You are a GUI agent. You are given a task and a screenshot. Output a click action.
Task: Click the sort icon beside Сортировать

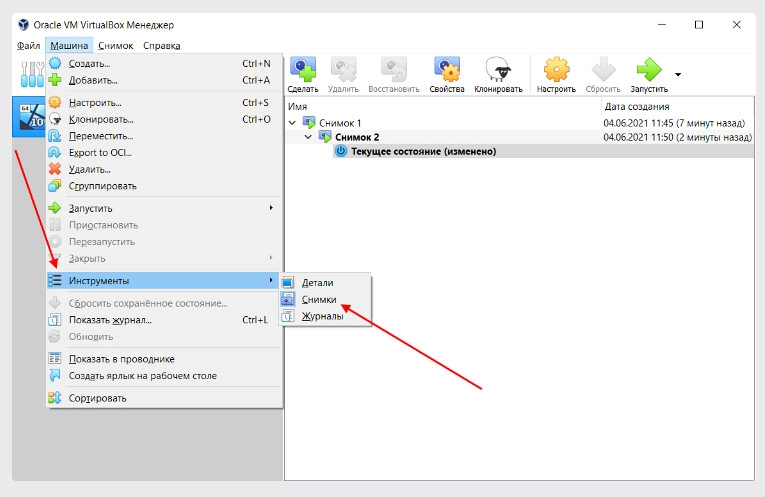(x=55, y=398)
